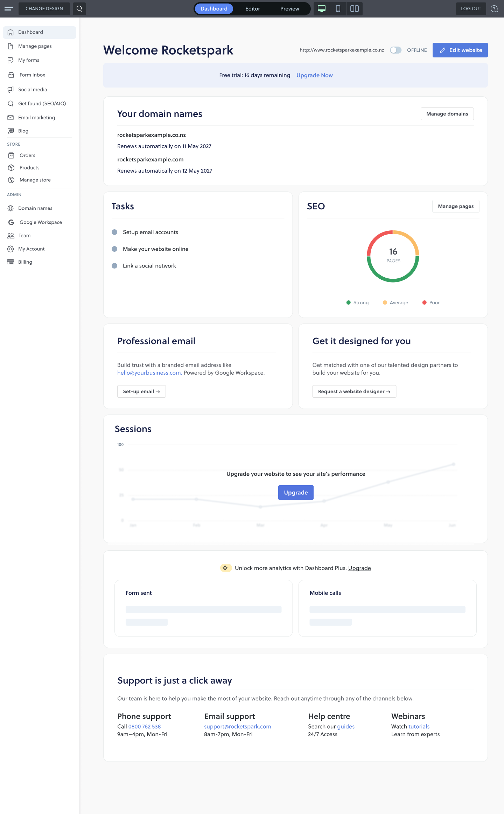Image resolution: width=504 pixels, height=814 pixels.
Task: Click Request a website designer button
Action: click(354, 391)
